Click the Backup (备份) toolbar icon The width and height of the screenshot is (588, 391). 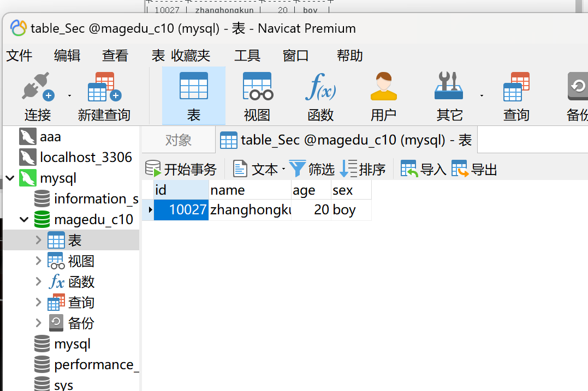[x=578, y=97]
